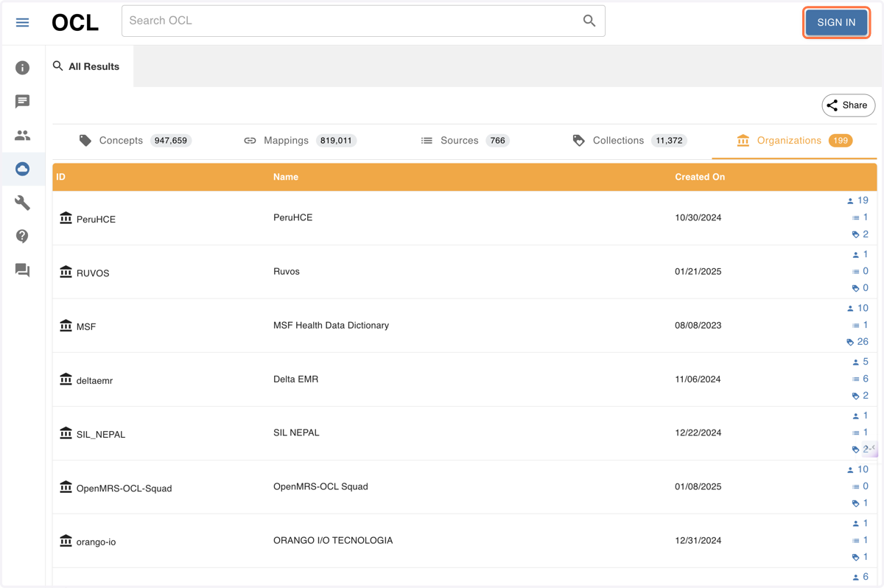Open the SIL_NEPAL organization ID
Screen dimensions: 884x588
click(101, 434)
